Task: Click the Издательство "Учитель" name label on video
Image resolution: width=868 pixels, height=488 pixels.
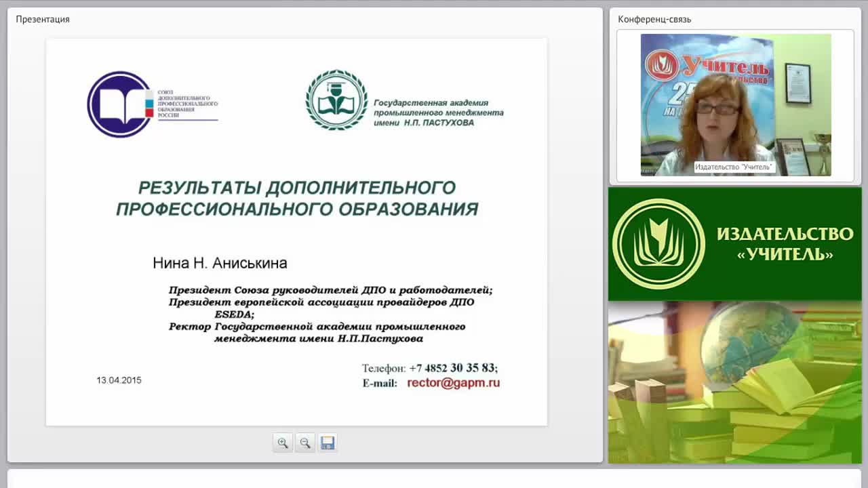Action: [x=734, y=167]
